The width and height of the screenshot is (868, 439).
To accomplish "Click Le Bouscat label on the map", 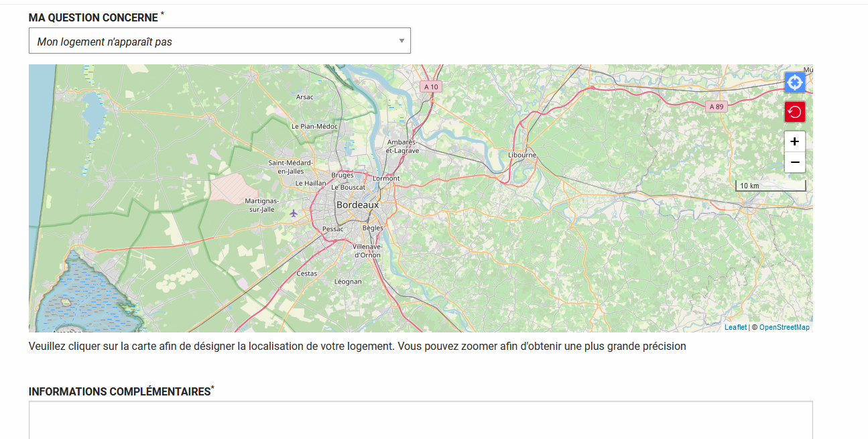I will click(348, 187).
